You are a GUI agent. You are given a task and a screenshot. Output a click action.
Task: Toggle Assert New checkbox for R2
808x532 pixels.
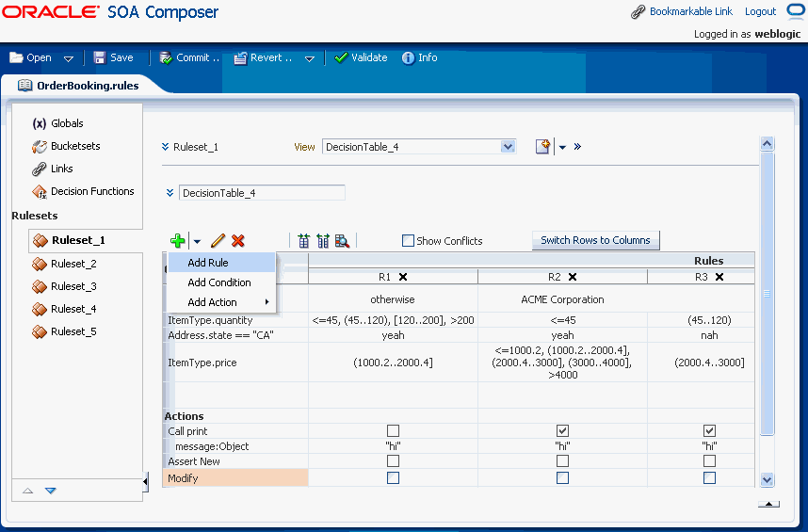coord(563,461)
